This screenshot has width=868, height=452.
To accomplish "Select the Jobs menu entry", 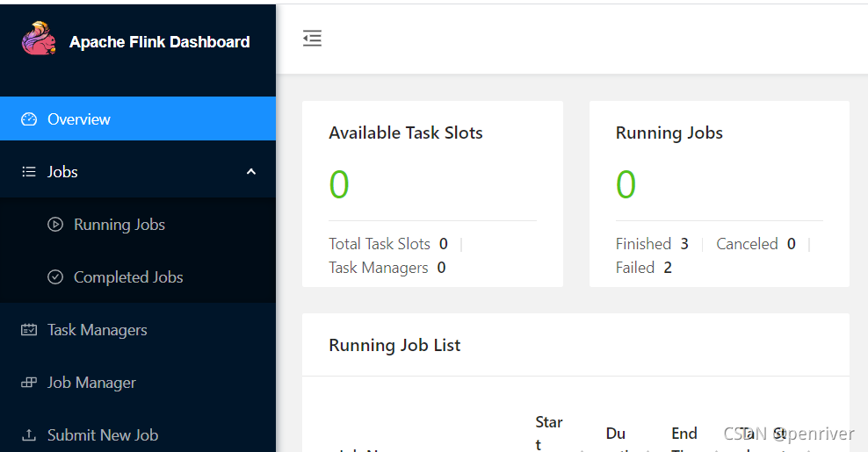I will pyautogui.click(x=138, y=171).
